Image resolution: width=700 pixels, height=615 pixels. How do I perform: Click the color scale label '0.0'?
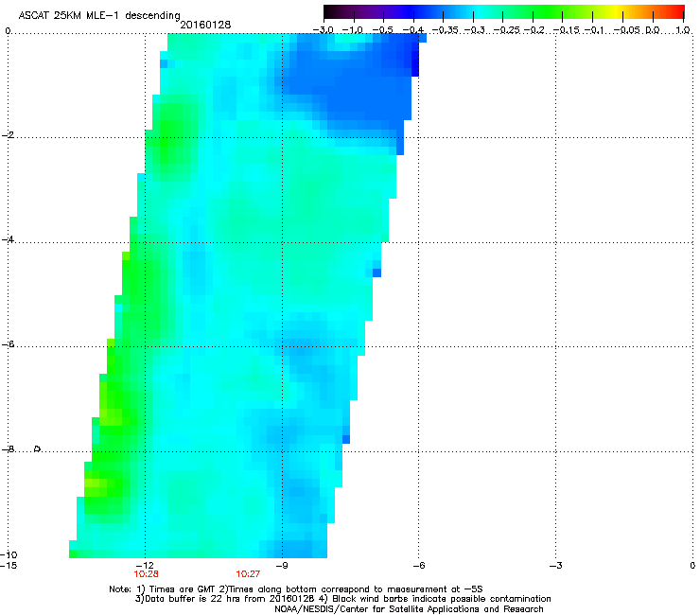[653, 30]
